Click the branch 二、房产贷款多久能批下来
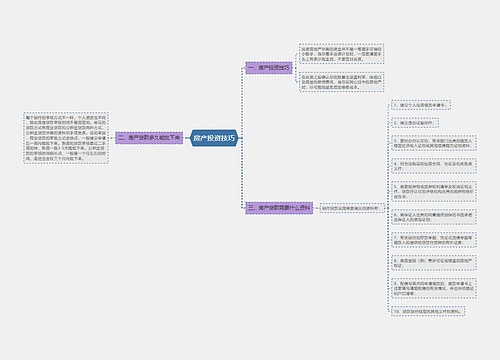 149,138
